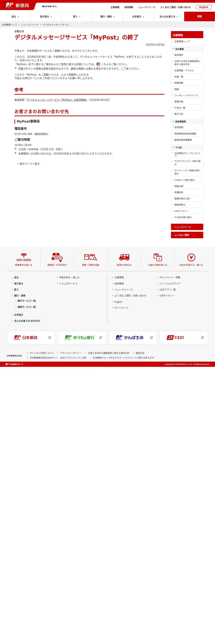This screenshot has width=215, height=644.
Task: Click the JP CAST banner logo
Action: (175, 338)
